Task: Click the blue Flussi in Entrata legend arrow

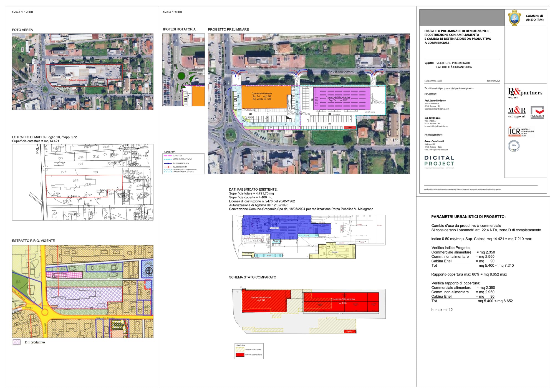Action: coord(168,163)
